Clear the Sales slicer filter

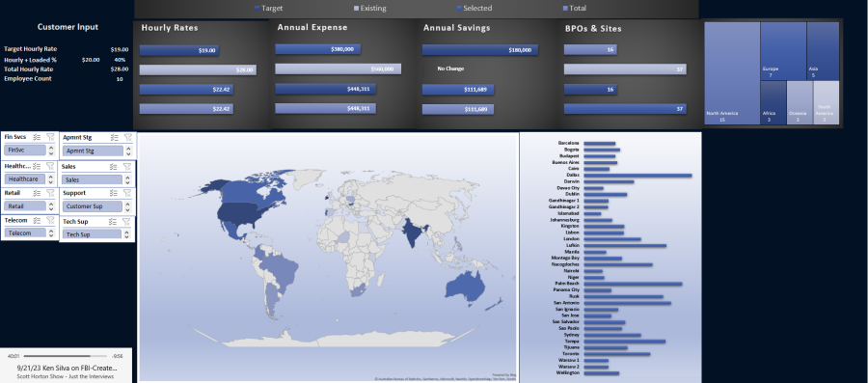coord(126,167)
